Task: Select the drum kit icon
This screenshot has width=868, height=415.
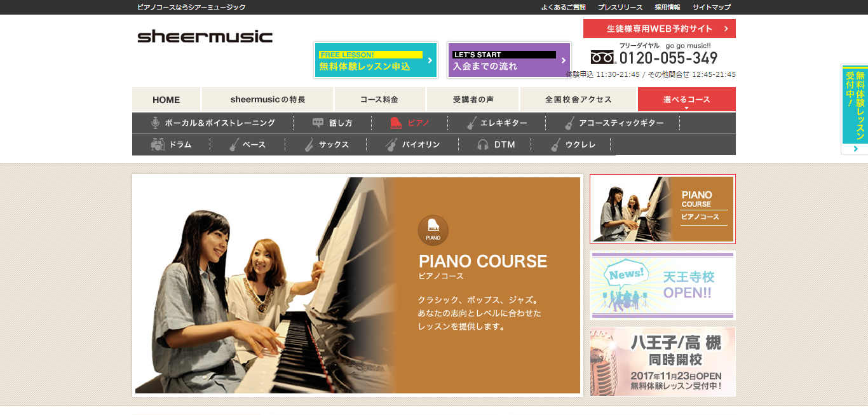Action: point(158,145)
